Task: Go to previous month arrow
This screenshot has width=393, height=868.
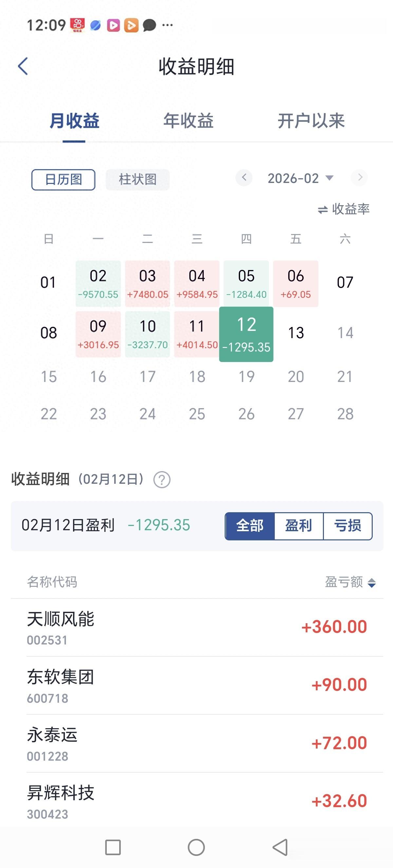Action: 244,178
